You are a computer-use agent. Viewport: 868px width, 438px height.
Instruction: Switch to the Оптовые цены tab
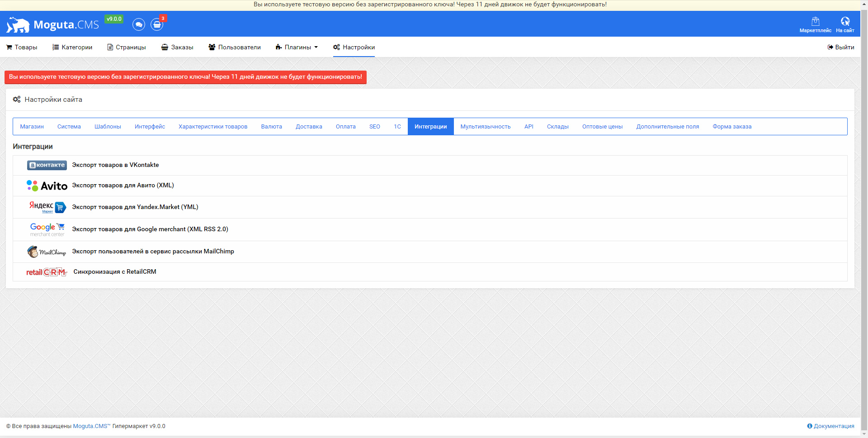coord(602,127)
